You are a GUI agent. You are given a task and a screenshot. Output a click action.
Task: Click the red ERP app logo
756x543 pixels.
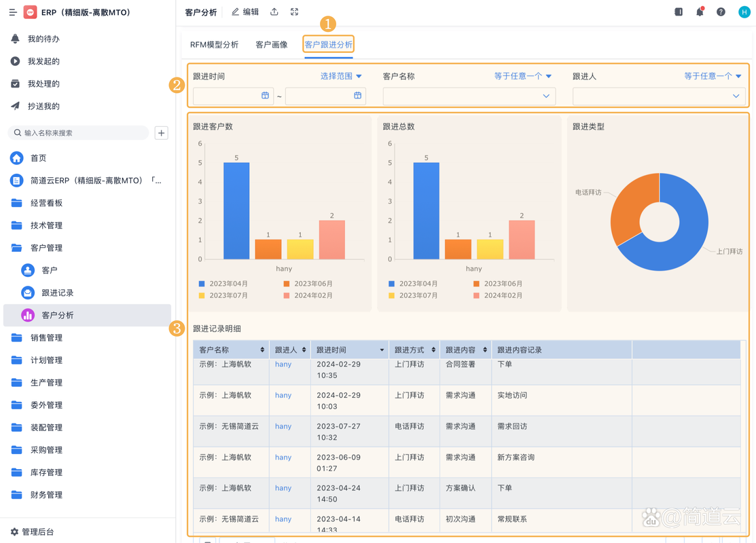(30, 12)
